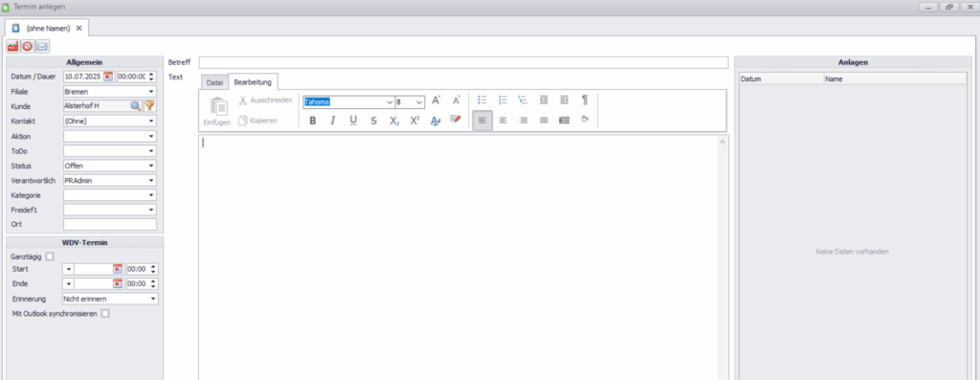This screenshot has height=380, width=980.
Task: Insert a bulleted list
Action: 482,100
